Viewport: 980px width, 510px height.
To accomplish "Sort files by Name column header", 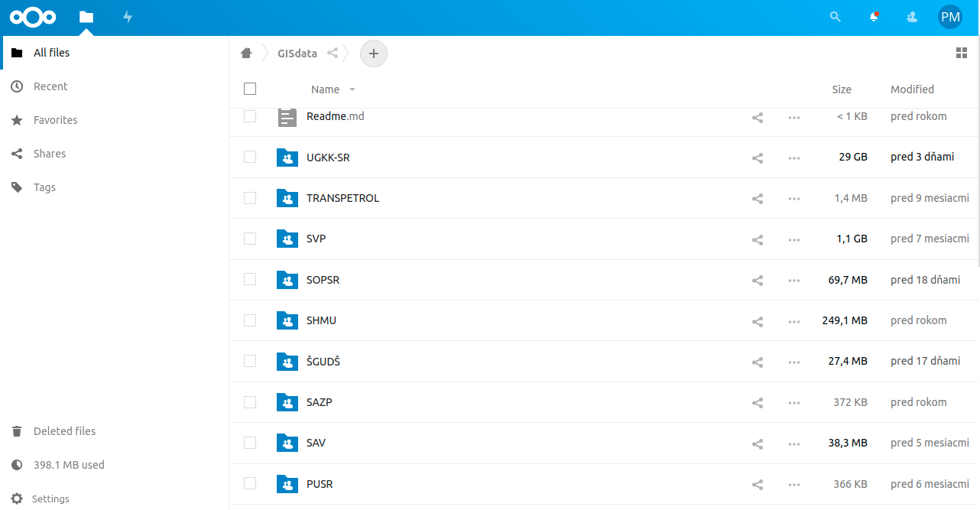I will pyautogui.click(x=326, y=89).
